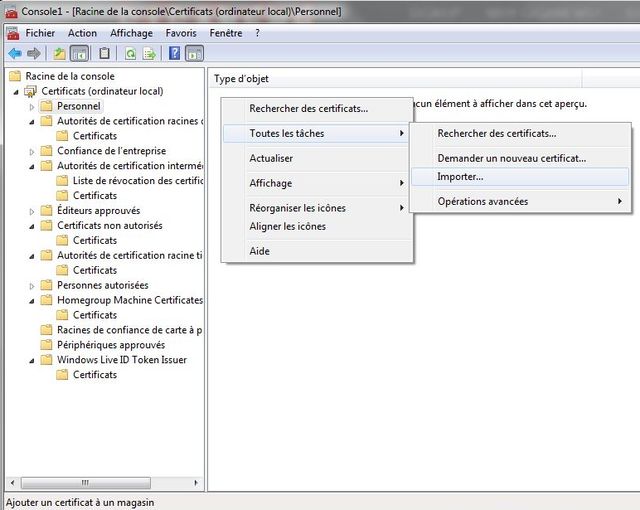
Task: Click the blue Help question mark icon
Action: pos(174,53)
